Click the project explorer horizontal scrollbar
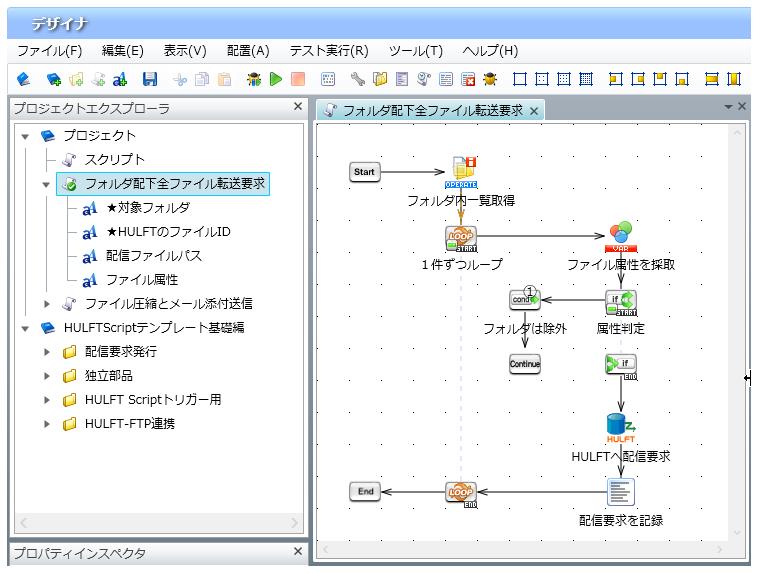 coord(159,523)
